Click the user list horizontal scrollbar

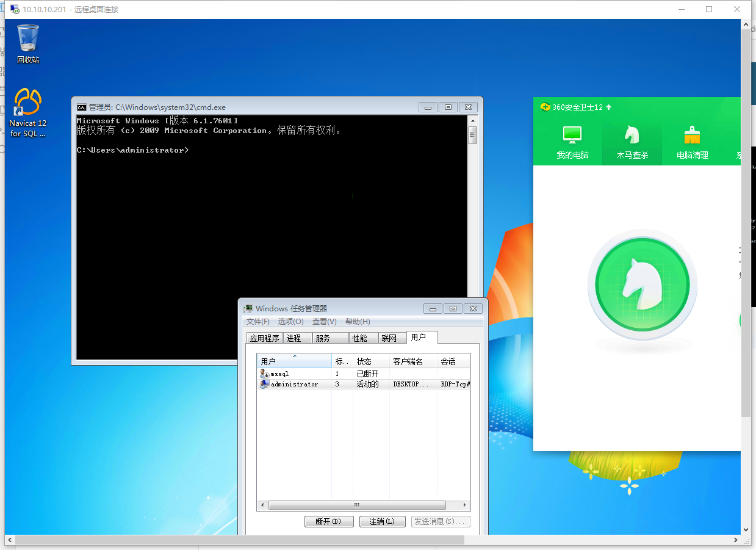pyautogui.click(x=357, y=505)
